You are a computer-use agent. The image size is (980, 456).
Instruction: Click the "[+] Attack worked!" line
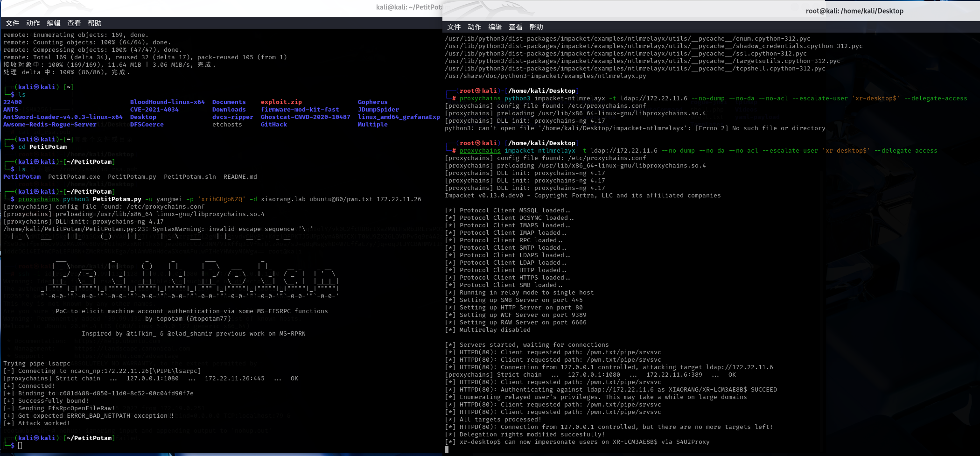pyautogui.click(x=37, y=423)
